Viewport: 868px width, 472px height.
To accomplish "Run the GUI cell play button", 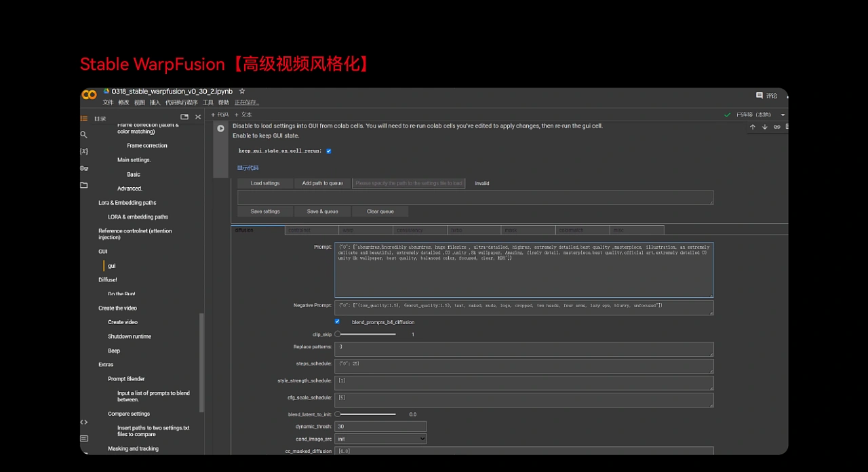I will tap(220, 128).
